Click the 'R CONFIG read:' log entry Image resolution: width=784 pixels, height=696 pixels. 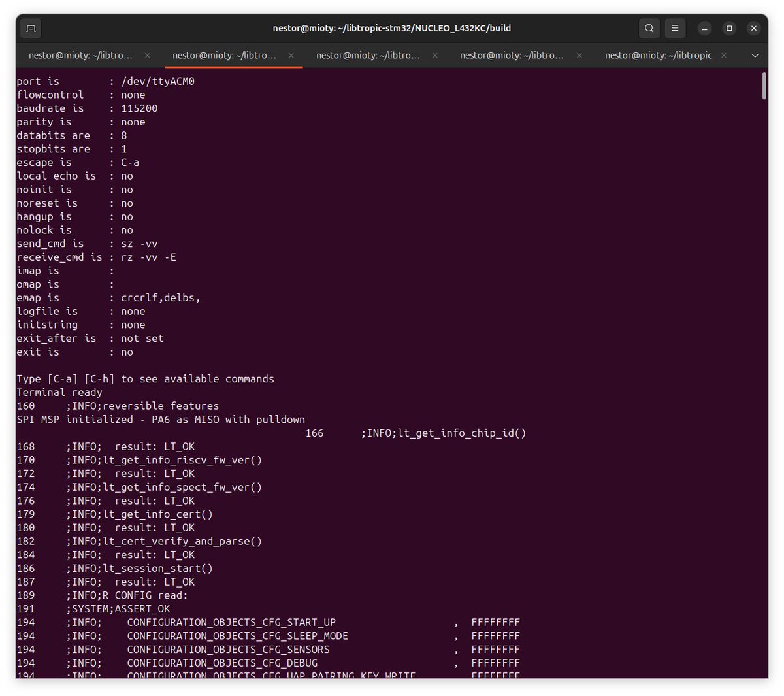point(145,595)
